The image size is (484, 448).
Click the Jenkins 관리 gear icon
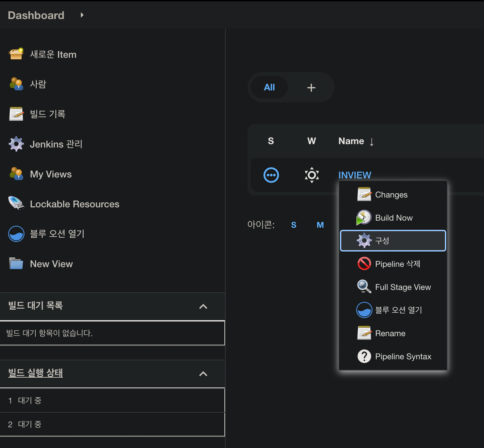16,144
